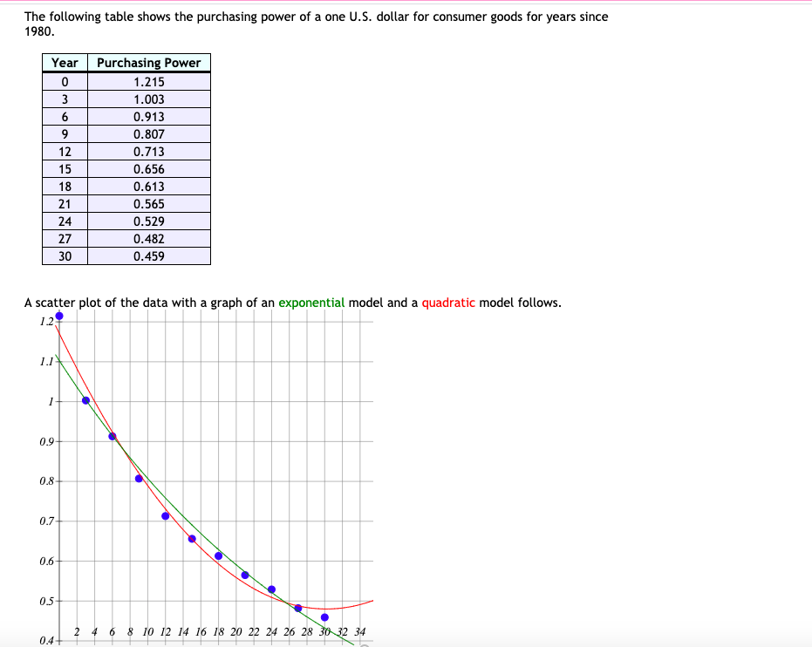Click the table cell showing 0.713
This screenshot has width=812, height=647.
(149, 151)
